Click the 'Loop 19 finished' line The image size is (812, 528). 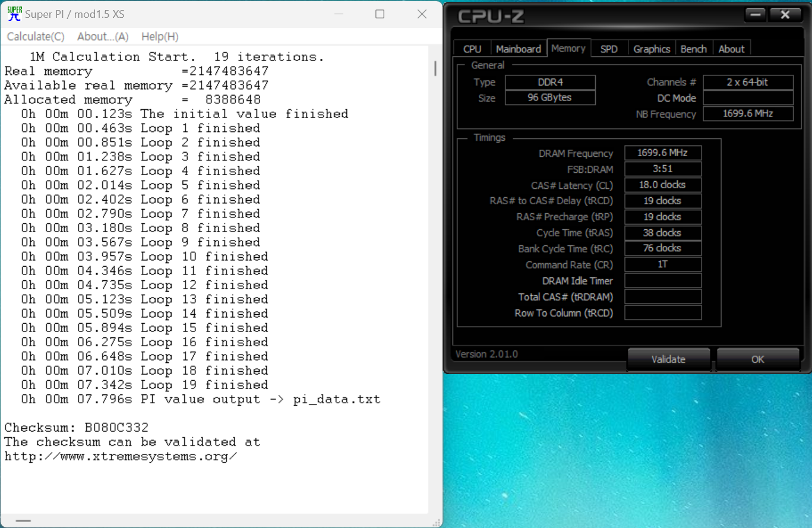point(144,385)
